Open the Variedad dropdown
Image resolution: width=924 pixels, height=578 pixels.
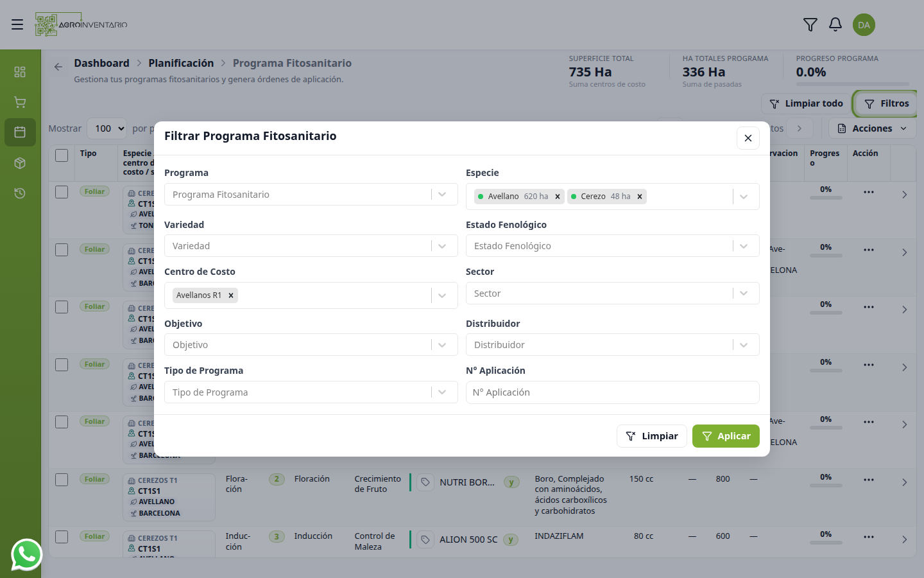(311, 246)
